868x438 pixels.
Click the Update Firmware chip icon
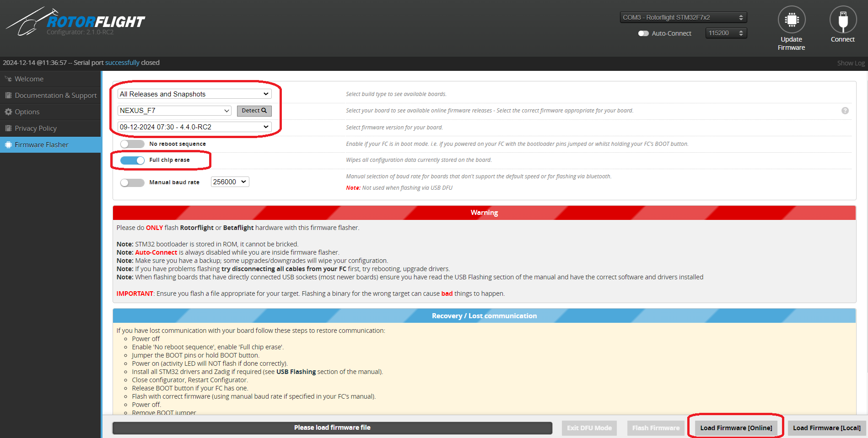pyautogui.click(x=791, y=20)
